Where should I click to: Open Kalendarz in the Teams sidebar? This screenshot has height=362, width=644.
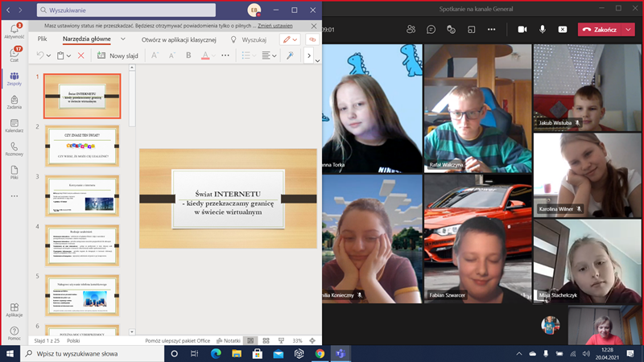[x=14, y=124]
